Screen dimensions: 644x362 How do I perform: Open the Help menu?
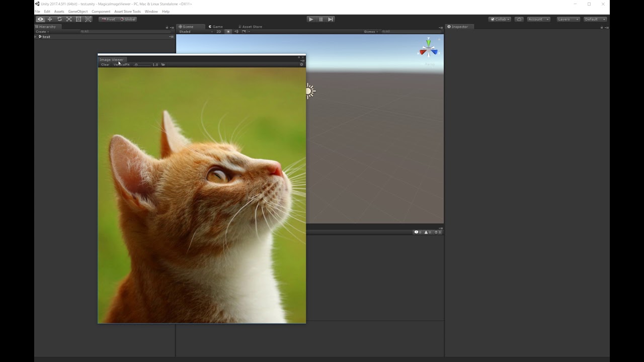click(166, 12)
